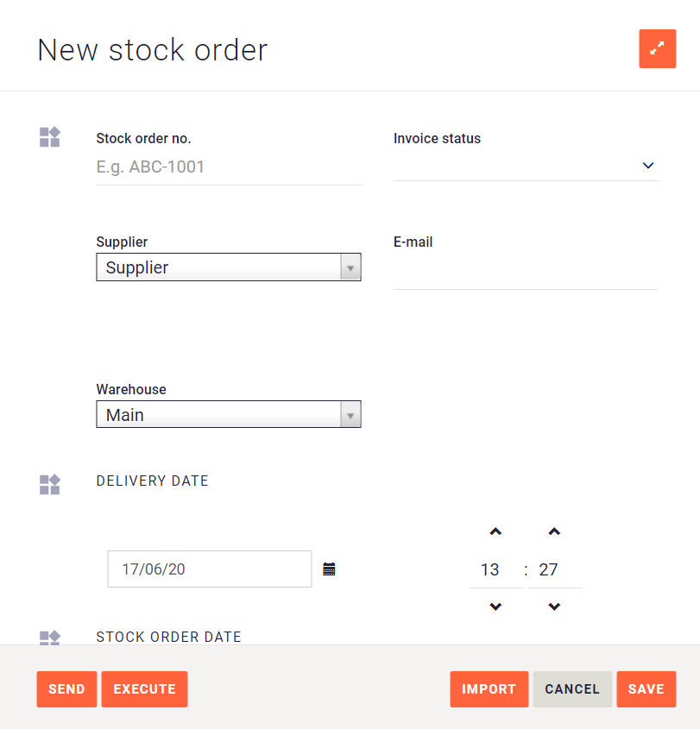The height and width of the screenshot is (729, 700).
Task: Decrement the minutes value with down arrow
Action: point(553,606)
